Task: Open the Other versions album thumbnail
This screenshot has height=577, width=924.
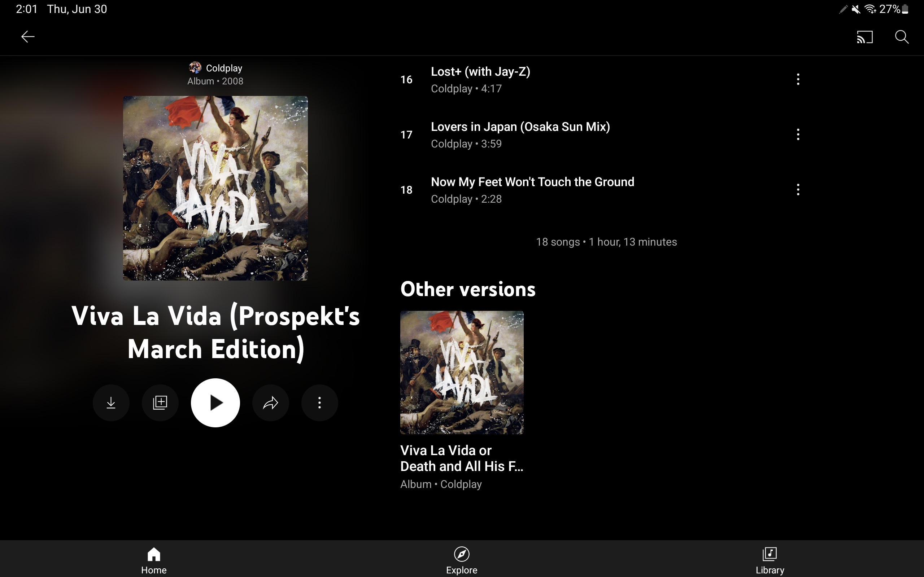Action: tap(462, 373)
